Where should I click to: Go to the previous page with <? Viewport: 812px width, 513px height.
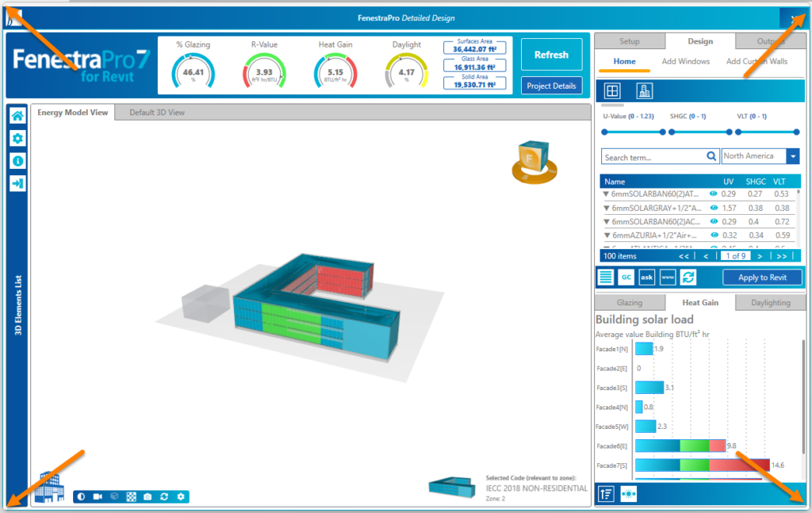706,256
